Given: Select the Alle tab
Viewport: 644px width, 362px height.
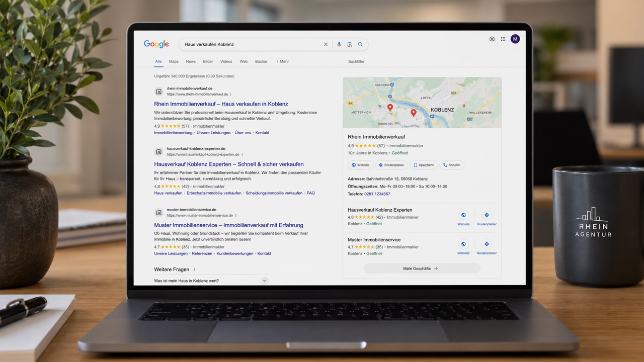Looking at the screenshot, I should [x=158, y=61].
